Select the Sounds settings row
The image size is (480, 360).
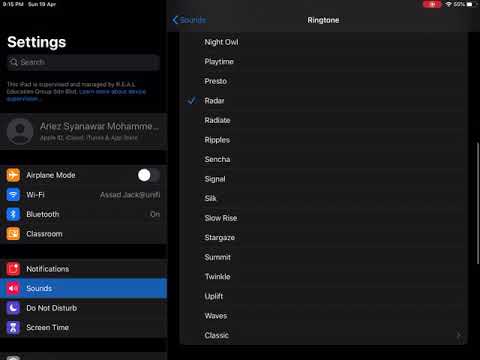83,288
